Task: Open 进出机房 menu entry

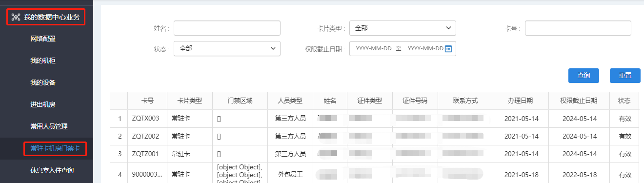Action: click(43, 104)
